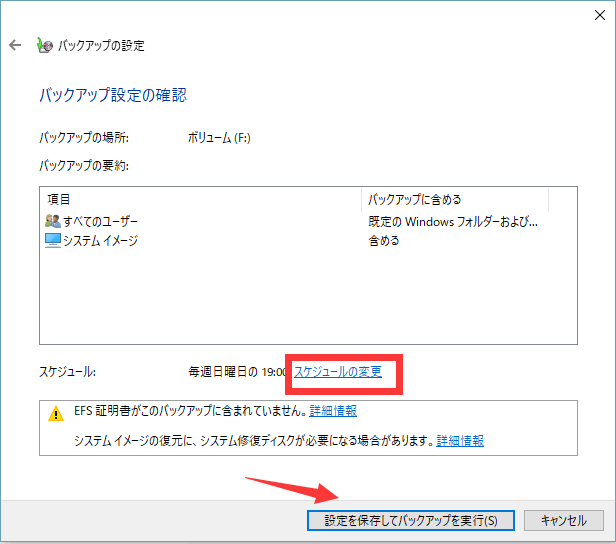Select the システム イメージ row label
Screen dimensions: 616x544
pyautogui.click(x=101, y=240)
